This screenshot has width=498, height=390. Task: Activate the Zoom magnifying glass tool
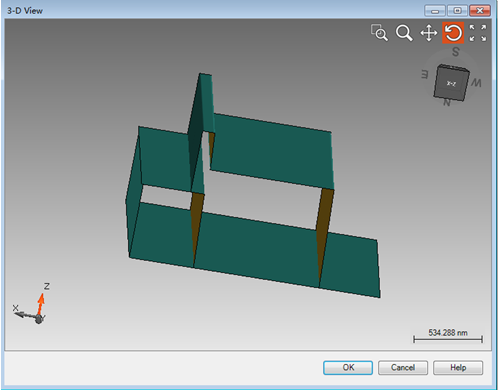click(404, 33)
